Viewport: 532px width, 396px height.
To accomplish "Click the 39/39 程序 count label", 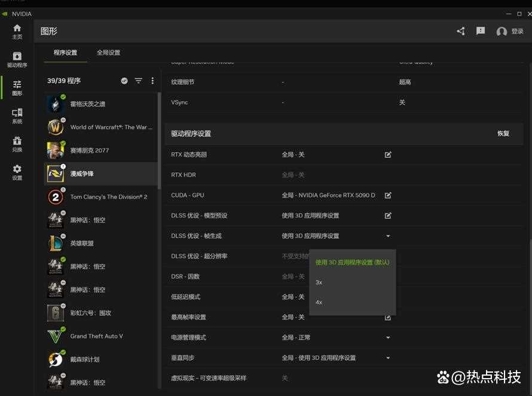I will tap(64, 81).
